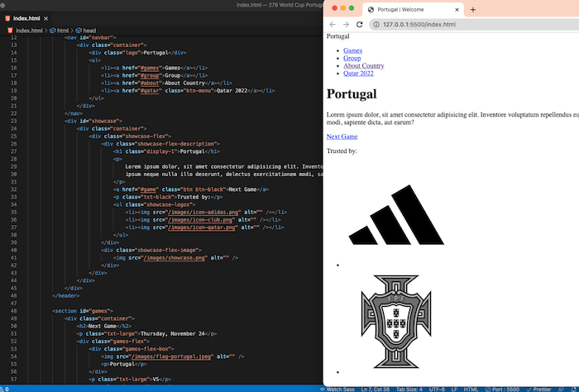Screen dimensions: 579x392
Task: Click Port : 5500 live server indicator
Action: [502, 389]
